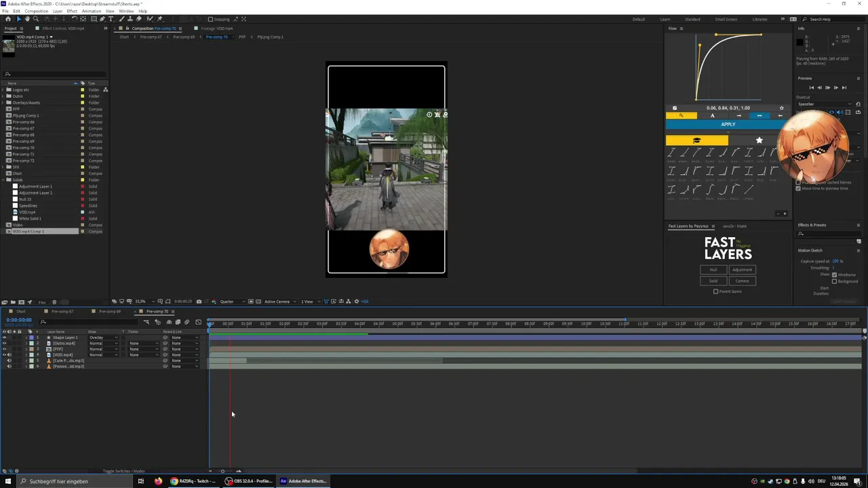Select Adjustment Layer 1 in Project panel

click(35, 186)
